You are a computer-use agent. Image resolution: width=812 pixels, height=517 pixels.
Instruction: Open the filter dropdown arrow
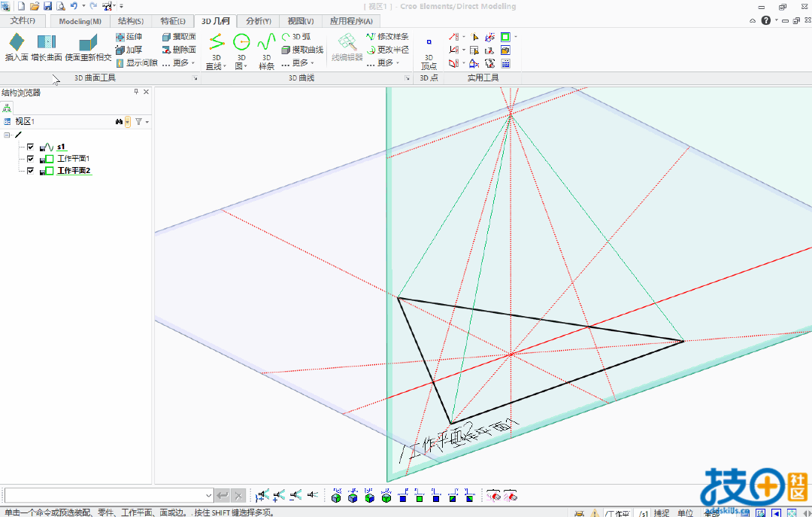pyautogui.click(x=147, y=122)
